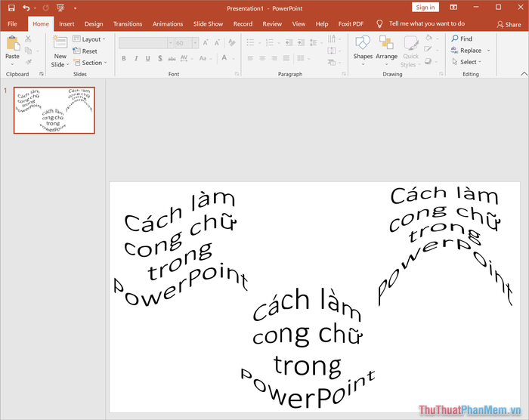This screenshot has height=420, width=529.
Task: Click the Replace button
Action: pos(466,51)
